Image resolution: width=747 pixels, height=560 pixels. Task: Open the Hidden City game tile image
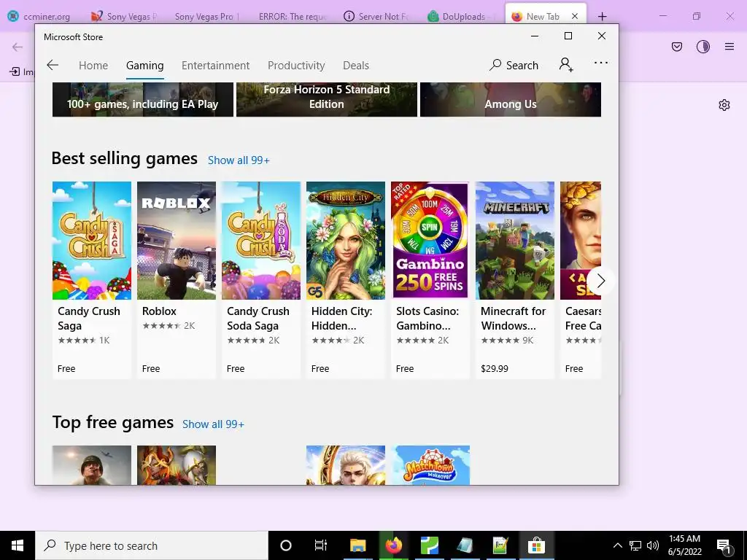[x=345, y=241]
